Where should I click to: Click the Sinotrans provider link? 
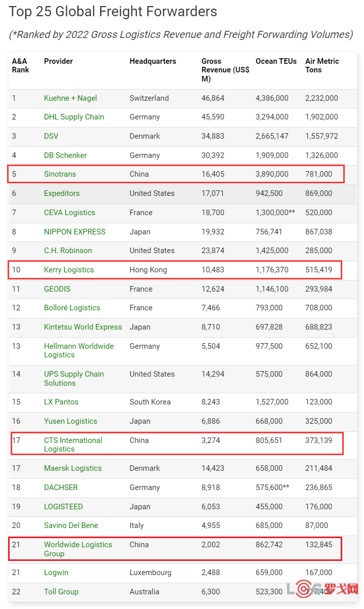tap(60, 174)
